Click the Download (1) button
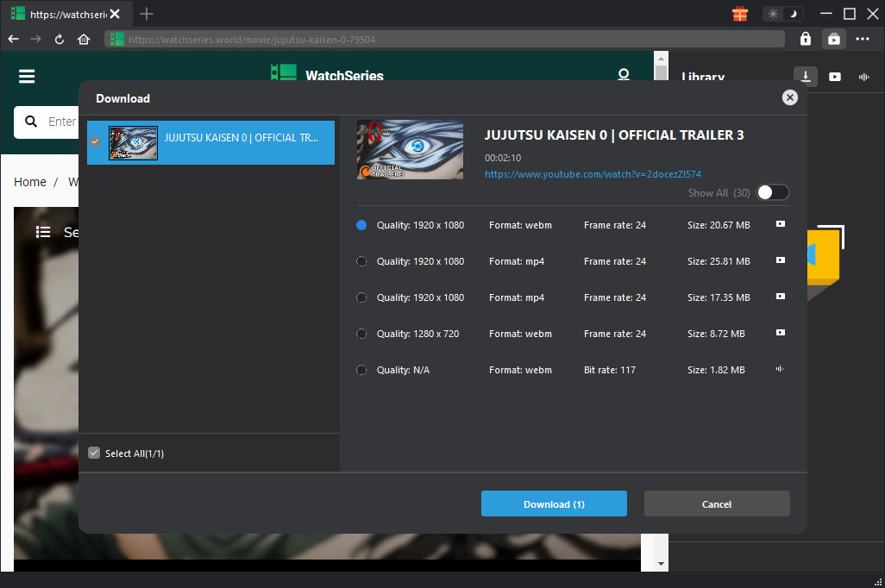 tap(554, 504)
